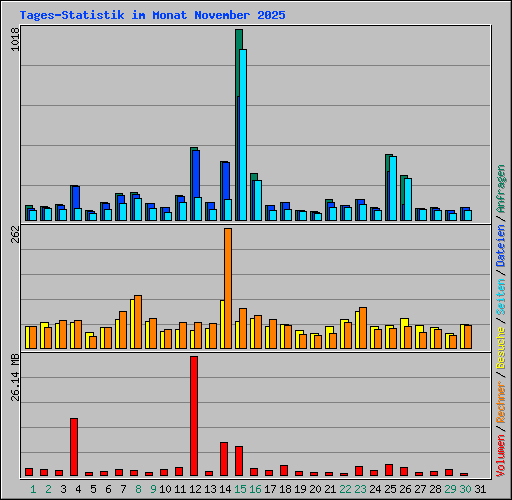Select day label 15 on the x-axis
Viewport: 512px width, 500px height.
point(240,489)
